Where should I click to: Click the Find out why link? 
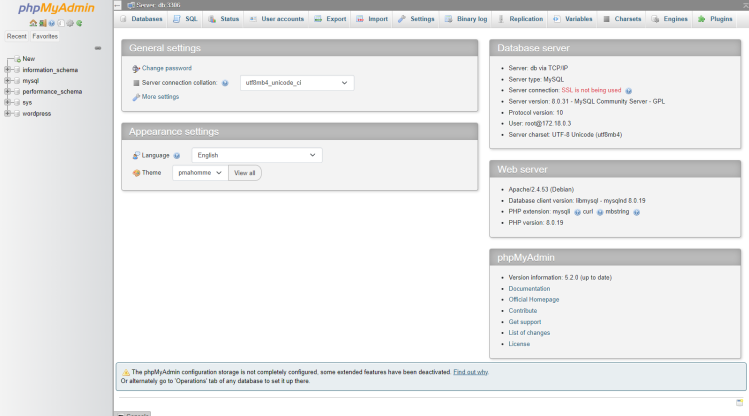coord(471,372)
